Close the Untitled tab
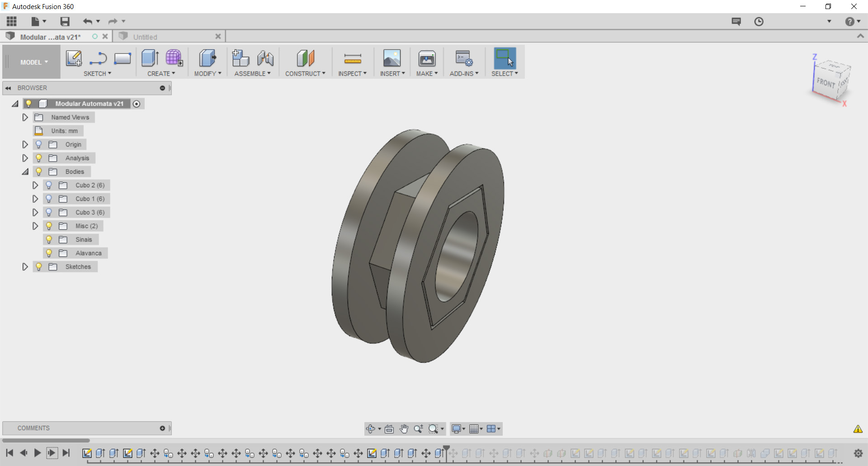Screen dimensions: 868x466 tap(218, 37)
